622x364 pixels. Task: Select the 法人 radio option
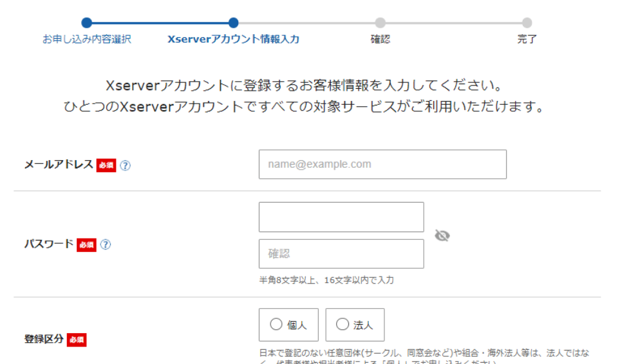[355, 325]
